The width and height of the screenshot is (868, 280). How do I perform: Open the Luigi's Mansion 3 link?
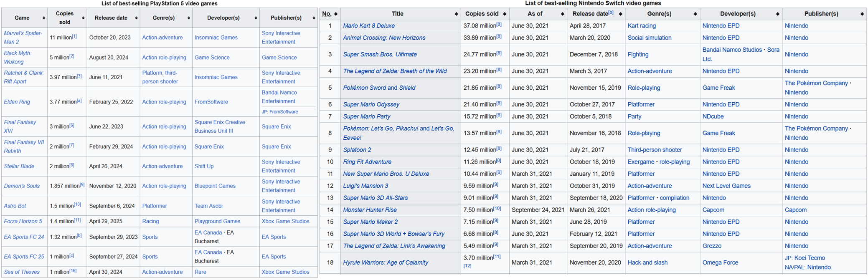[365, 186]
